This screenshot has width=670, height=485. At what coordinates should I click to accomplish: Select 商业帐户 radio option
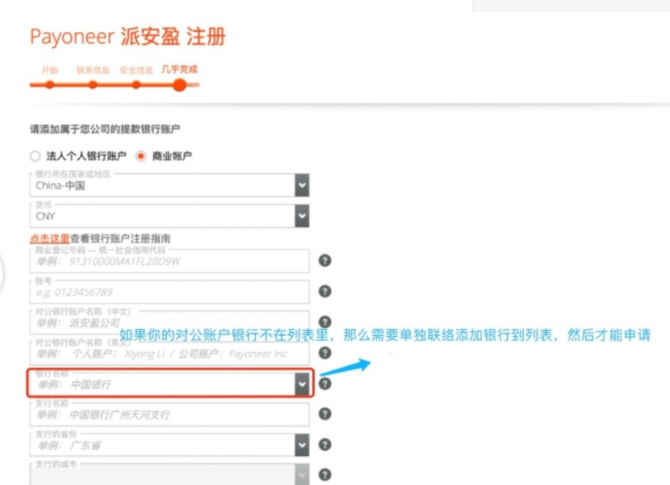pyautogui.click(x=141, y=156)
